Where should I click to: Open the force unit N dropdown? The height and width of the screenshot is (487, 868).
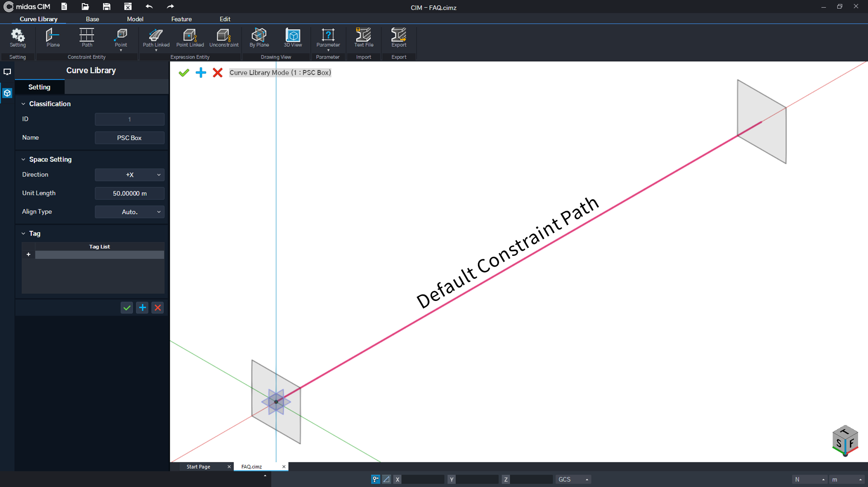809,479
